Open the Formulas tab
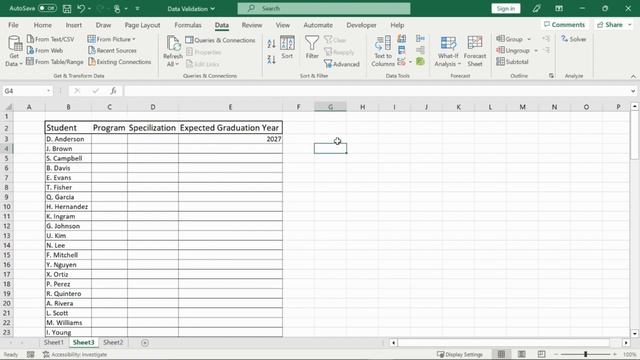 tap(188, 25)
